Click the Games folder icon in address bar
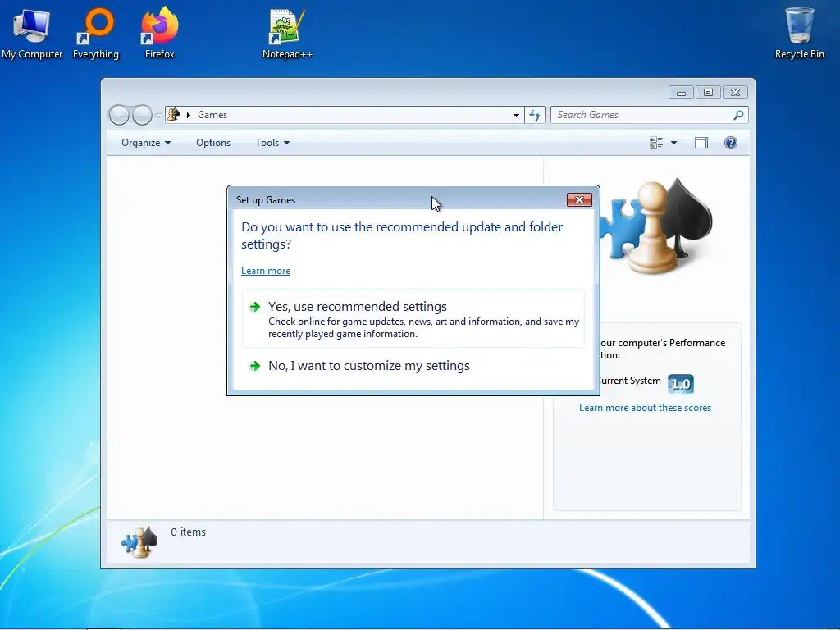The height and width of the screenshot is (630, 840). pos(174,114)
